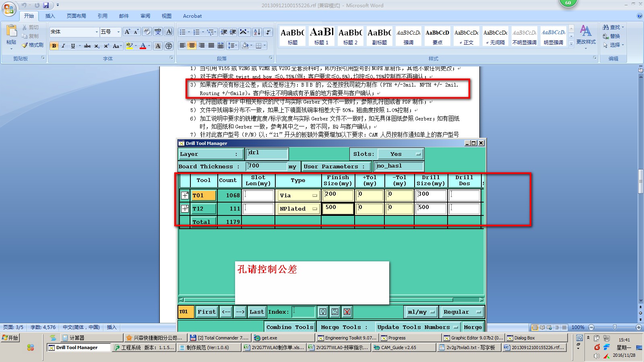Click the superscript x² icon
Screen dimensions: 644x362
(x=106, y=46)
